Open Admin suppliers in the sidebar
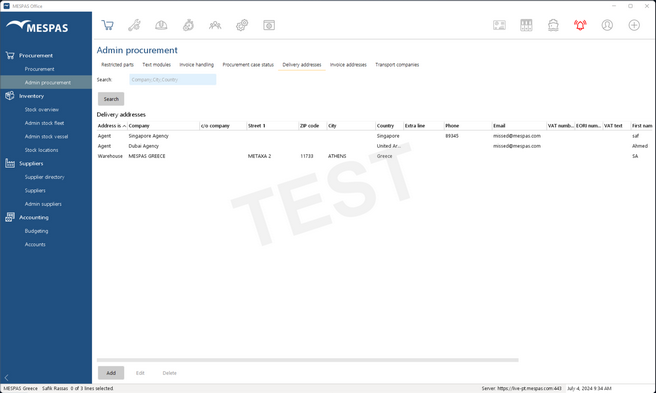This screenshot has height=393, width=656. click(43, 204)
